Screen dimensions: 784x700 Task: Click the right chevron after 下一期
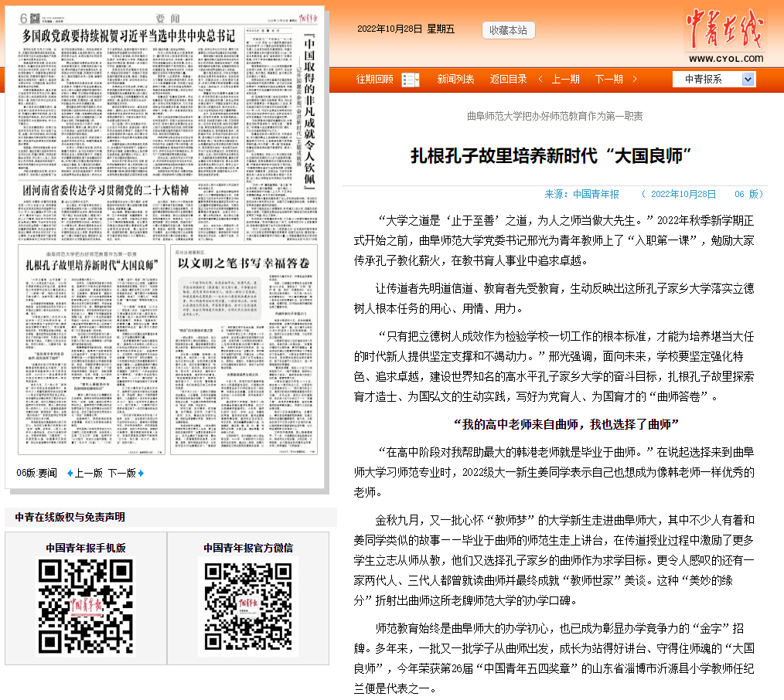click(635, 80)
